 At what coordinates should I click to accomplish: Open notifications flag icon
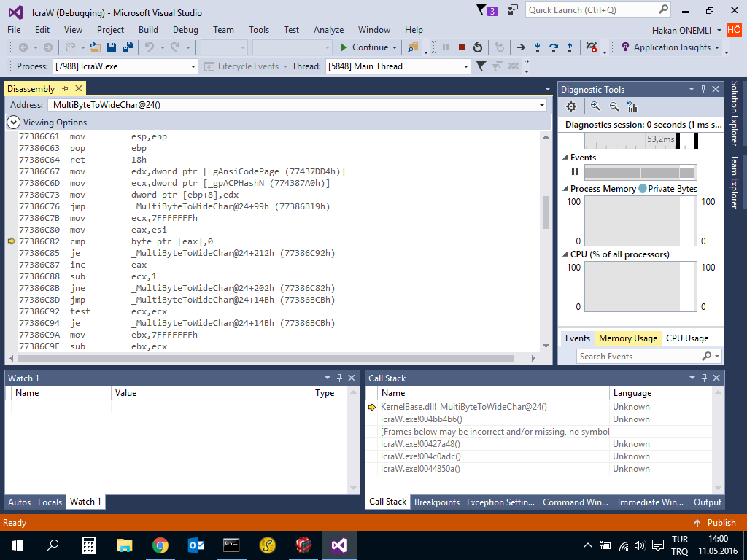pos(487,10)
